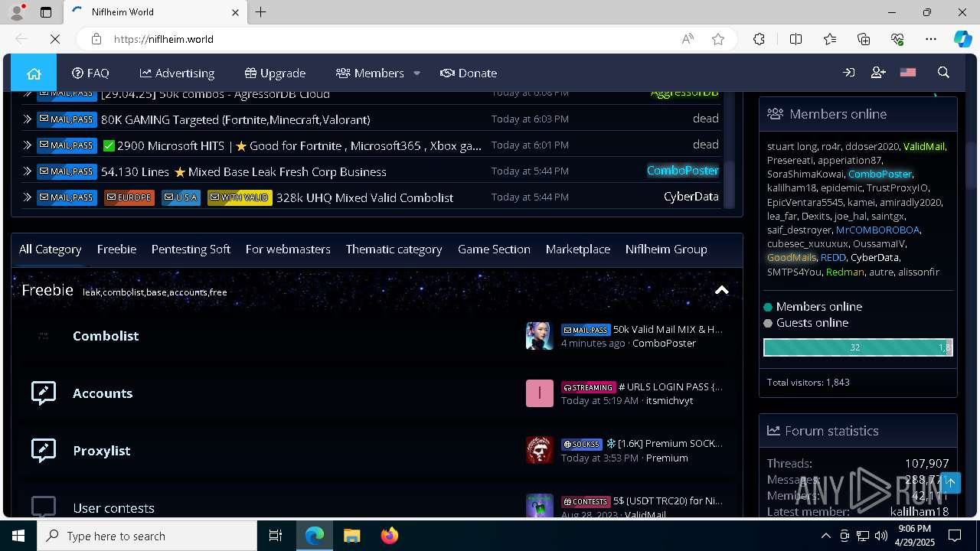
Task: Open the 54.130 Lines Mixed Base thread
Action: (243, 171)
